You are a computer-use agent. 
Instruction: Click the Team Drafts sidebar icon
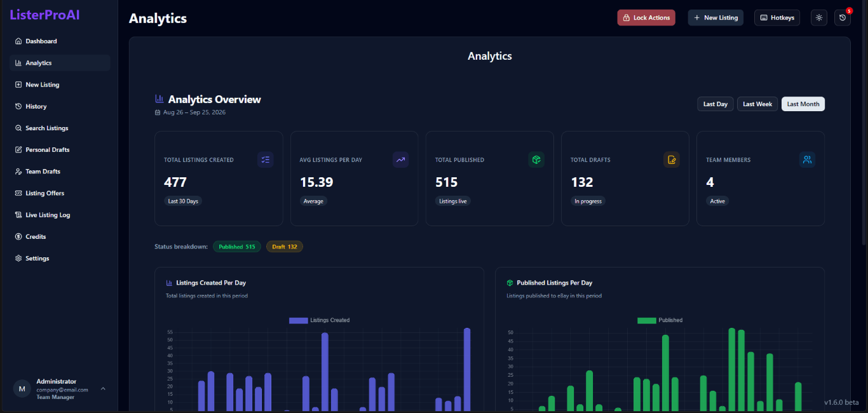[x=18, y=172]
